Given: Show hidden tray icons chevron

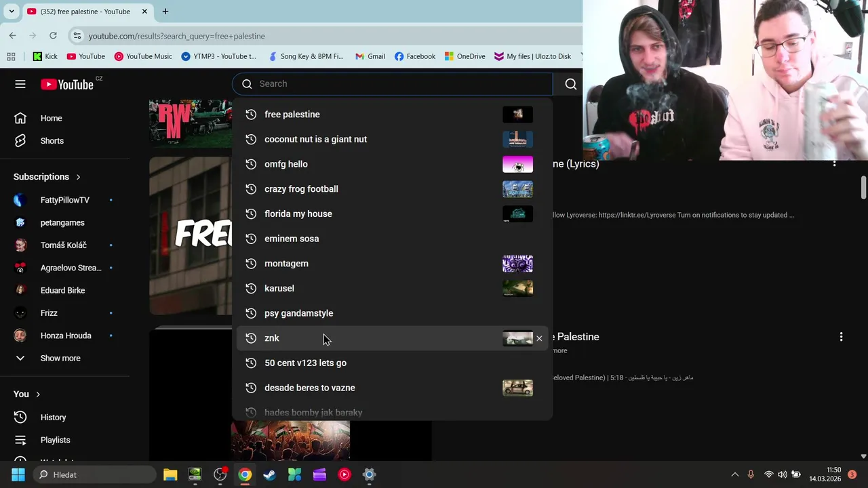Looking at the screenshot, I should [734, 475].
